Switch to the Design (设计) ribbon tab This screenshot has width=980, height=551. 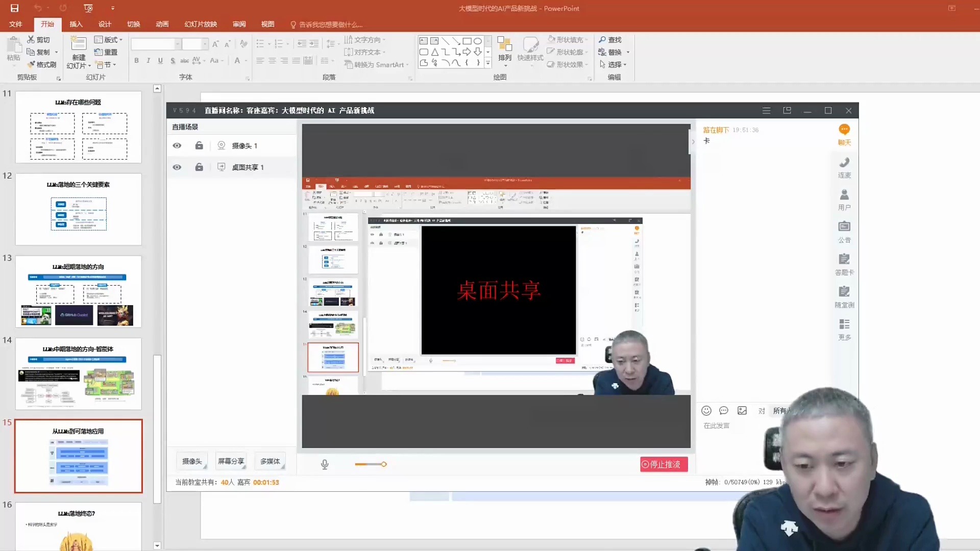tap(105, 24)
